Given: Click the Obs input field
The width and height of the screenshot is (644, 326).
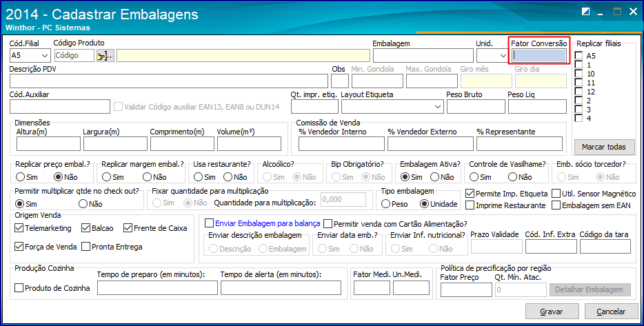Looking at the screenshot, I should tap(340, 81).
